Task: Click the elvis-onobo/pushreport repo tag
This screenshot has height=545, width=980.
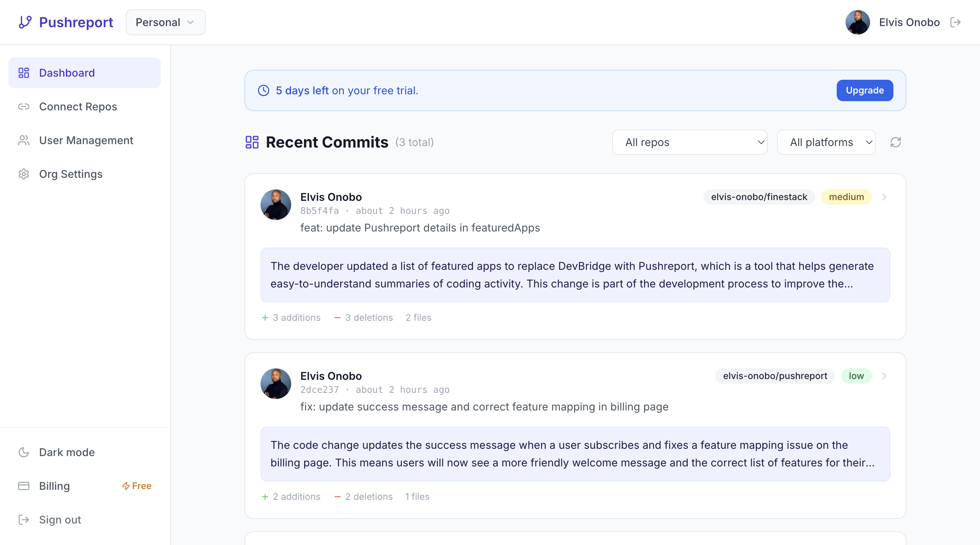Action: [x=775, y=376]
